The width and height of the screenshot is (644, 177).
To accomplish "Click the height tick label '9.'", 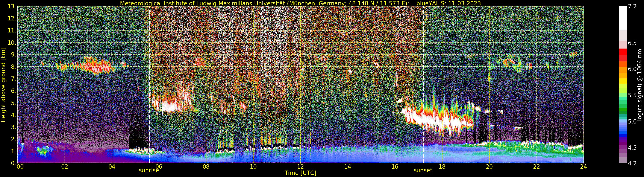I will [14, 55].
